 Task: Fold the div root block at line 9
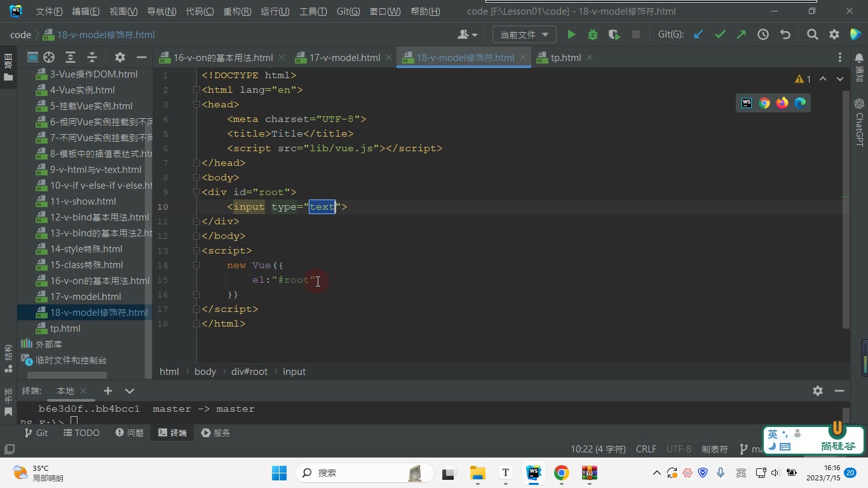click(x=197, y=193)
